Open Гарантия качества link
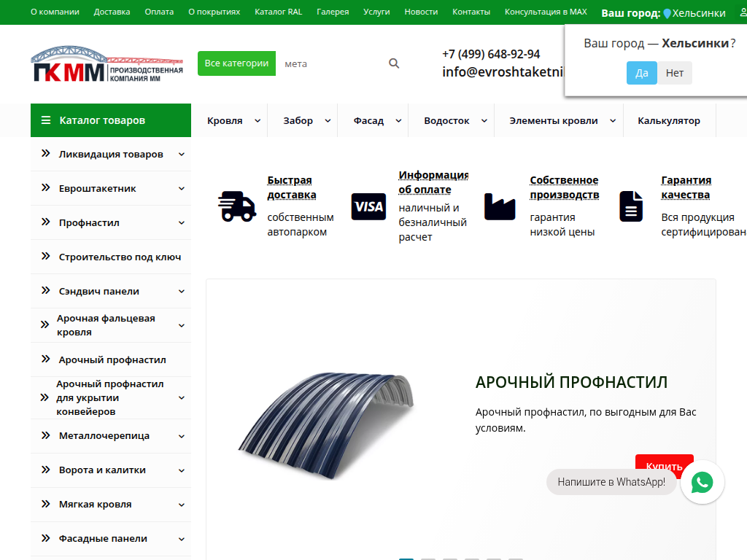Image resolution: width=747 pixels, height=560 pixels. [x=686, y=187]
